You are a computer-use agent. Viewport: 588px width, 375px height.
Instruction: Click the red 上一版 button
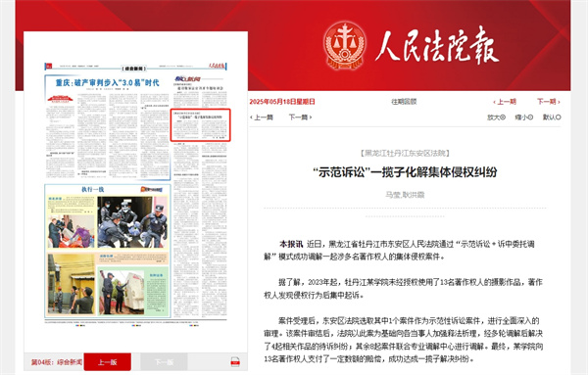click(x=108, y=362)
